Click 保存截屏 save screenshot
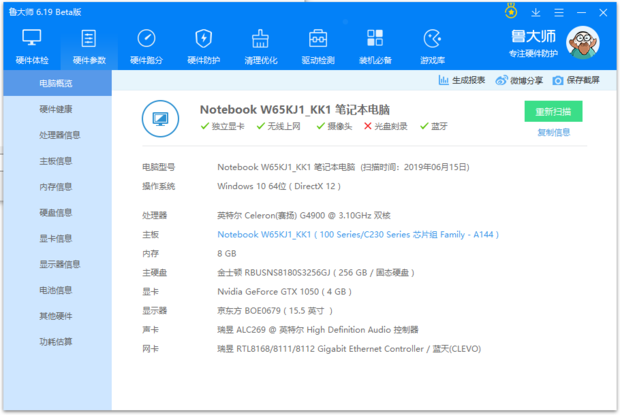 click(576, 80)
